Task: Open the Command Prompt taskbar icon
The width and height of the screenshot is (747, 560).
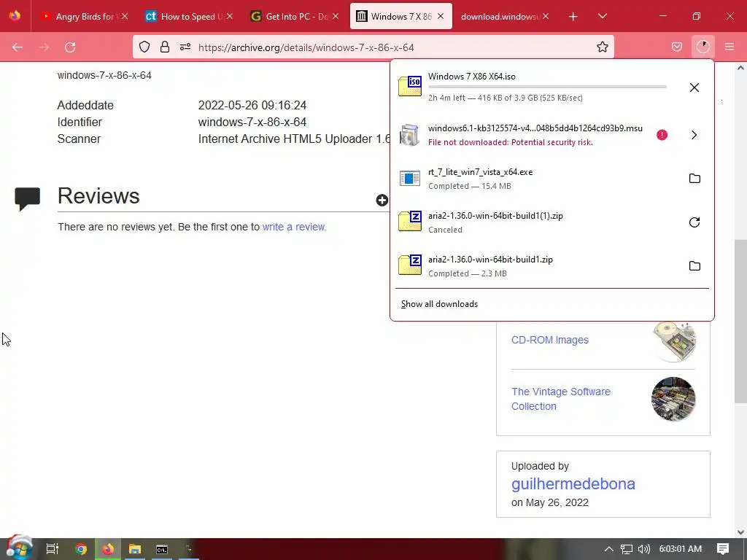Action: (162, 549)
